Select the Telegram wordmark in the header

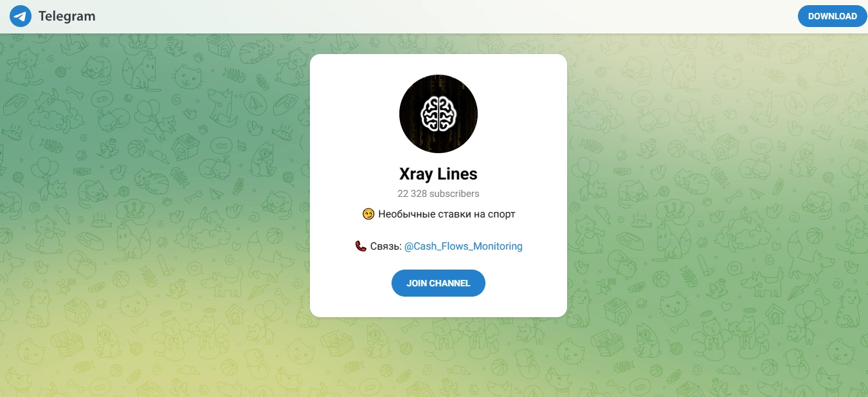click(67, 16)
